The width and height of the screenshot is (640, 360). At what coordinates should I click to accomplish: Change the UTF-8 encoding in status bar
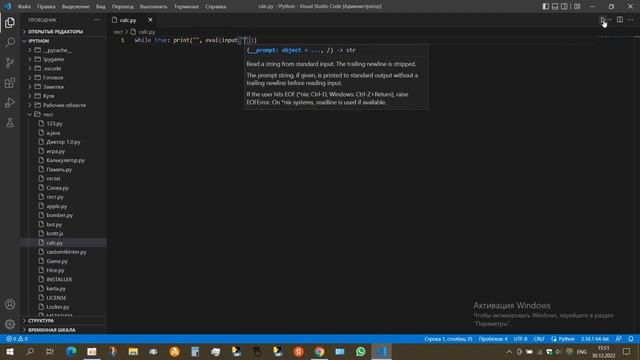tap(520, 339)
